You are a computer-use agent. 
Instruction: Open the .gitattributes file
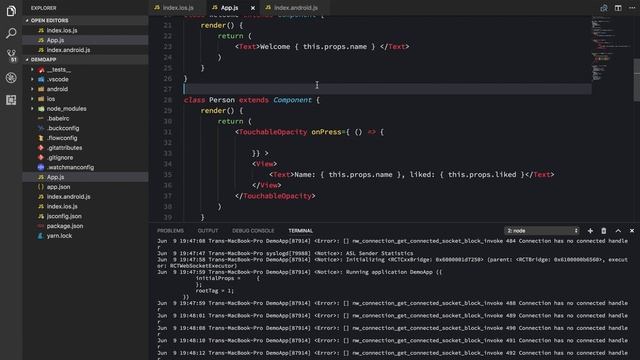(x=86, y=148)
